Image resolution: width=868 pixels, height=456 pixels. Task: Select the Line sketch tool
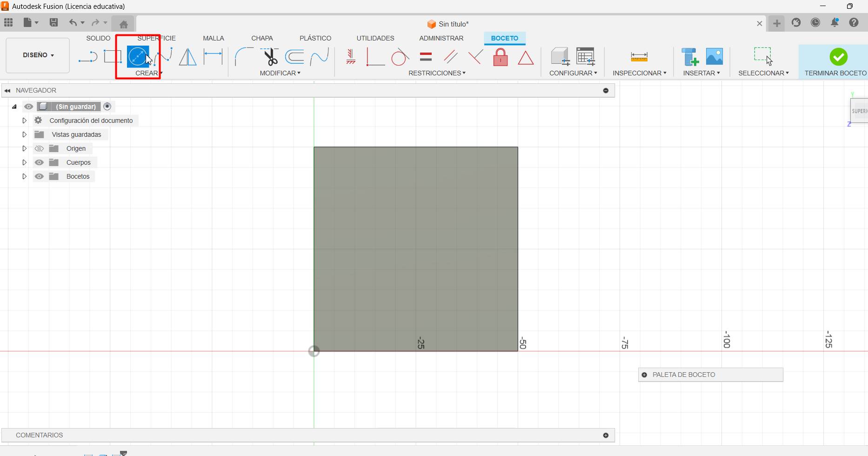pyautogui.click(x=88, y=57)
